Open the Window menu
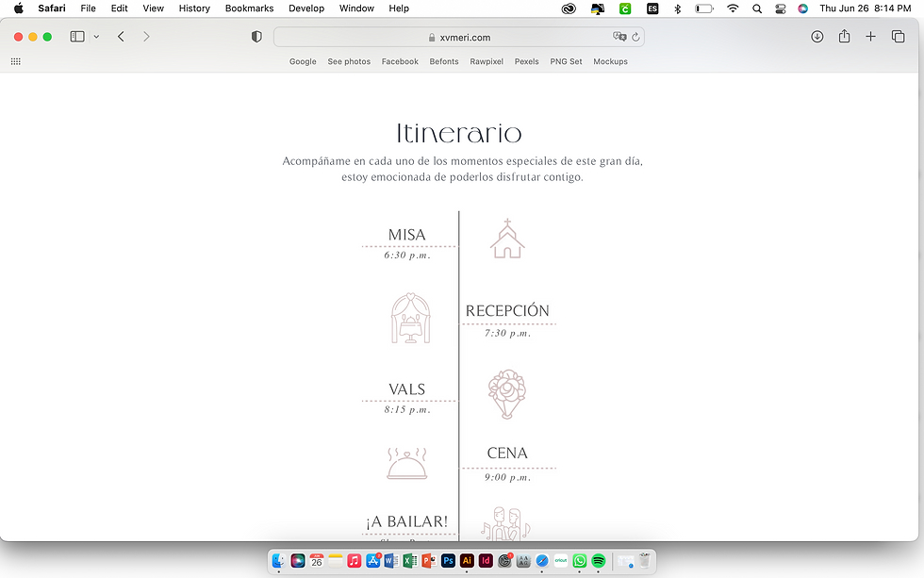The image size is (924, 578). click(356, 8)
